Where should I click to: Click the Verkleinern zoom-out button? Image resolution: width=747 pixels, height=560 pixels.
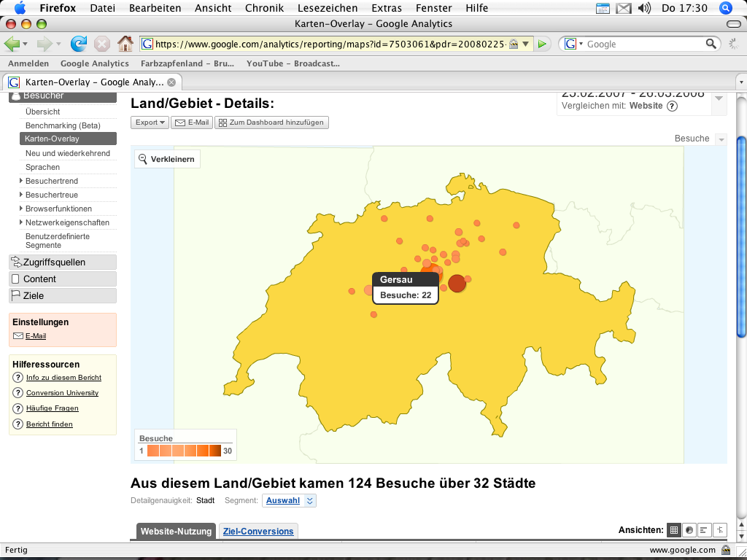(x=167, y=159)
